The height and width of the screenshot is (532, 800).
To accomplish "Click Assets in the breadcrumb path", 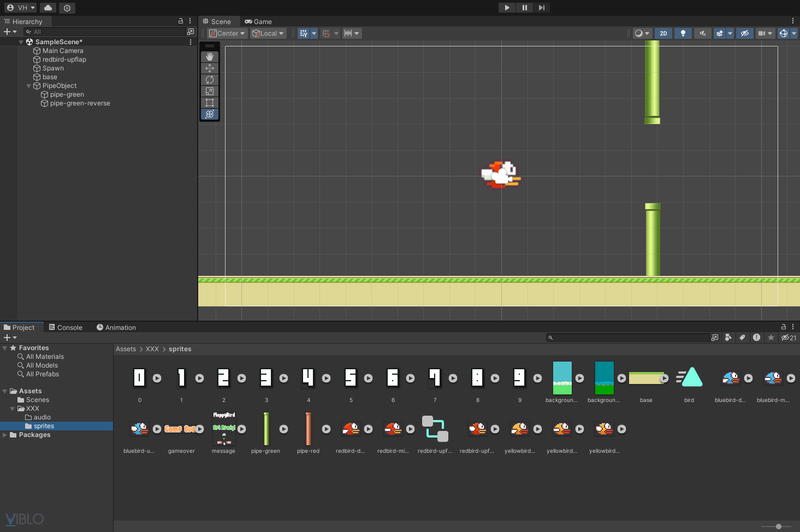I will [x=126, y=349].
